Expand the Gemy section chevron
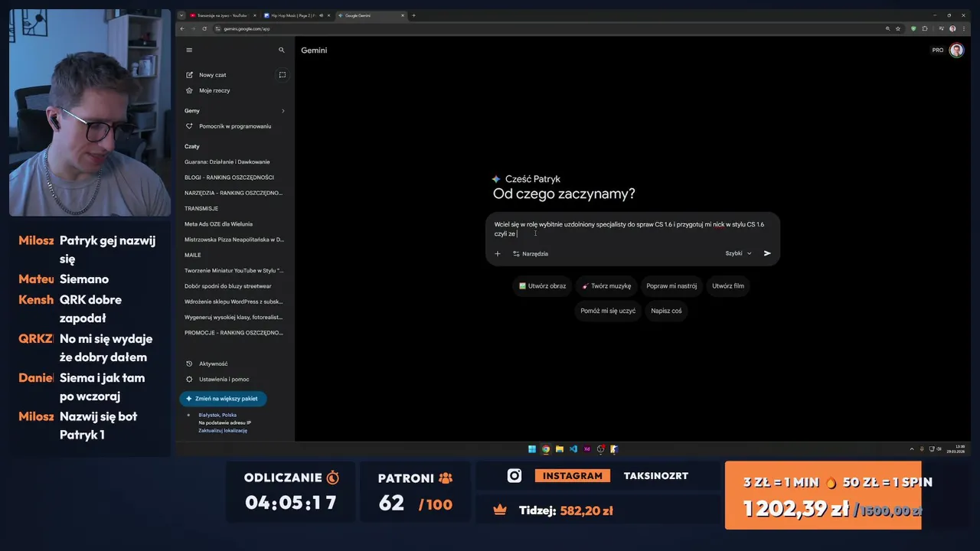The height and width of the screenshot is (551, 980). (x=283, y=111)
